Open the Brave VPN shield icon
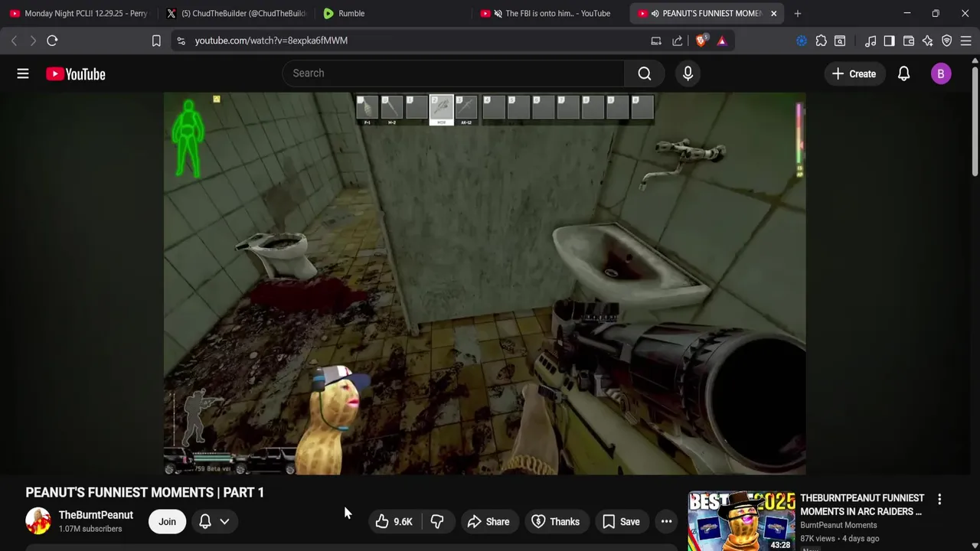Screen dimensions: 980x551 (947, 41)
